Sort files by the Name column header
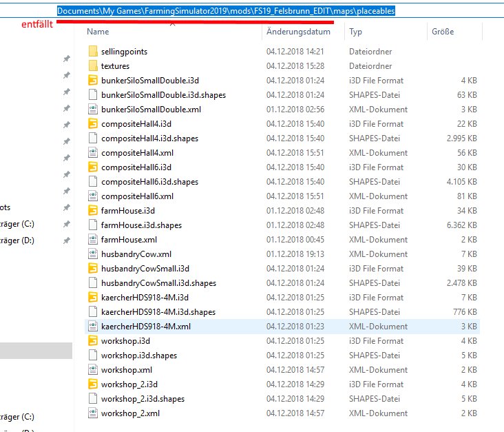The image size is (504, 432). pyautogui.click(x=98, y=32)
